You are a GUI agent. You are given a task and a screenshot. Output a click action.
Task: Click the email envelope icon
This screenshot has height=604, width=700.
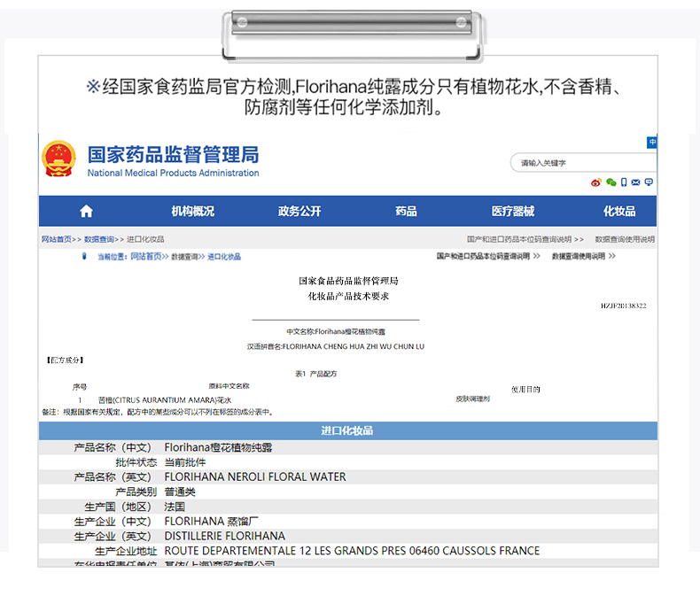(x=635, y=182)
